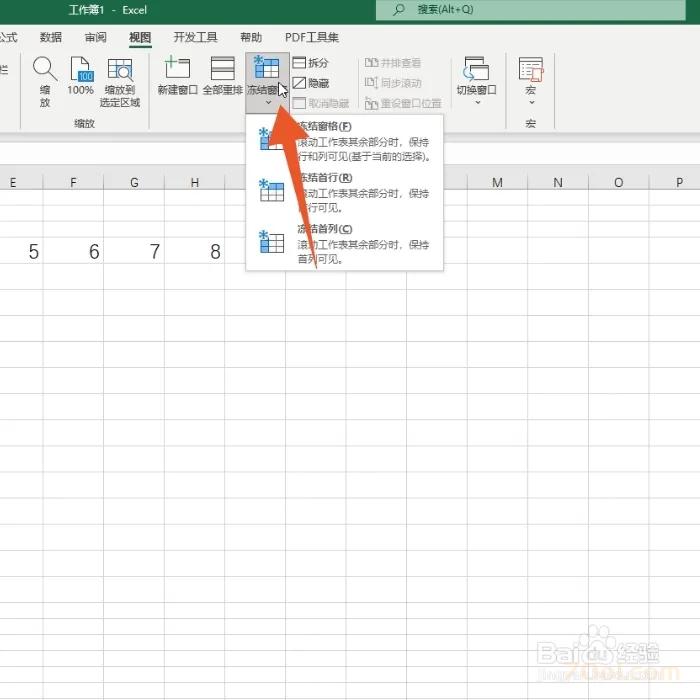Click Synchronous Scrolling (同步滚动)
The image size is (700, 700).
coord(393,83)
